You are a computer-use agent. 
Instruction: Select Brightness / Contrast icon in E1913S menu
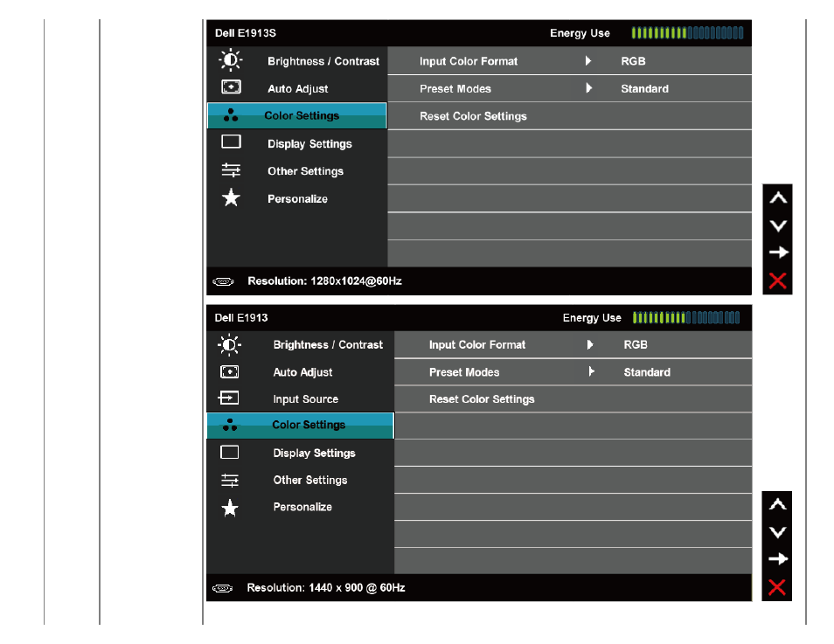[231, 60]
